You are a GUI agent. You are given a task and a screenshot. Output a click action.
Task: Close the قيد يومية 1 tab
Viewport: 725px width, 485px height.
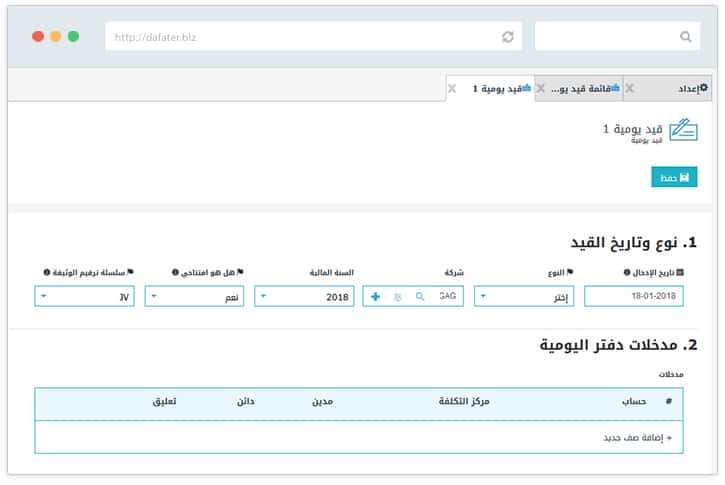point(452,89)
